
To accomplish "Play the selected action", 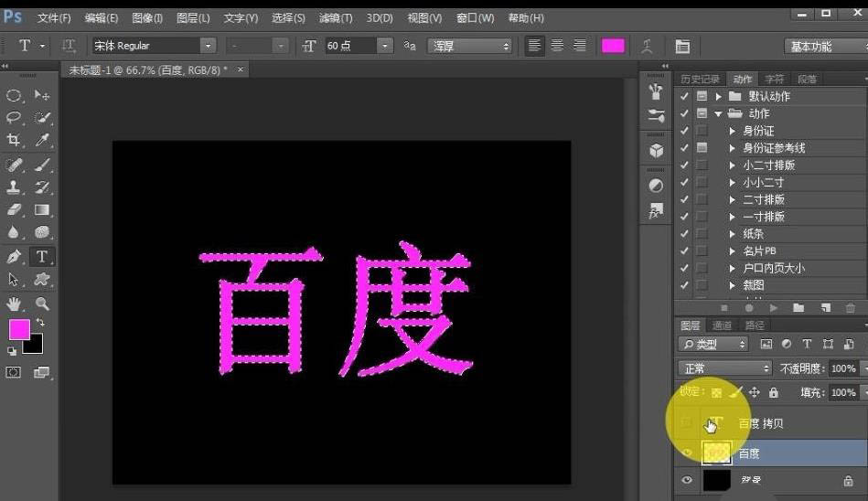I will (x=774, y=308).
